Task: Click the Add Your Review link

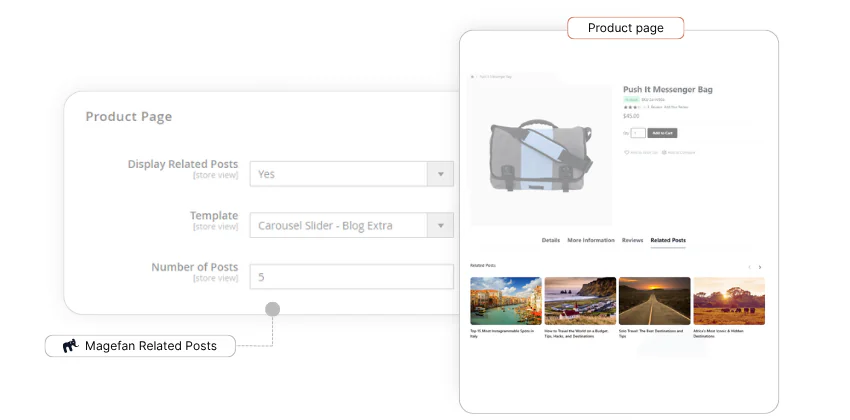Action: (678, 106)
